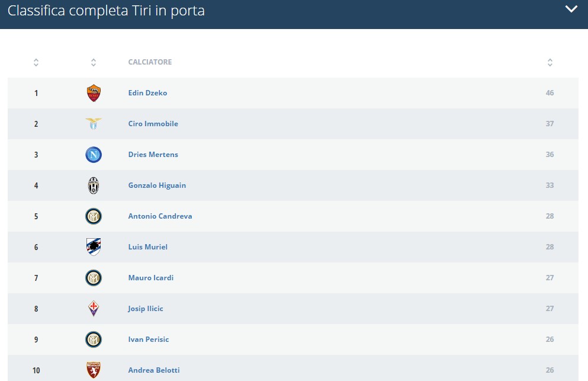Open Ivan Perisic player link
Image resolution: width=588 pixels, height=381 pixels.
point(149,340)
